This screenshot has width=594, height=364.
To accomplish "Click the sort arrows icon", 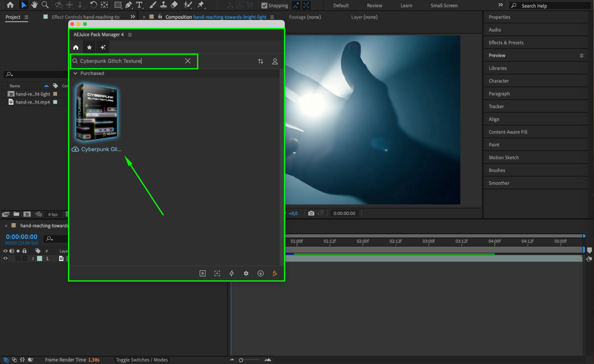I will coord(261,61).
